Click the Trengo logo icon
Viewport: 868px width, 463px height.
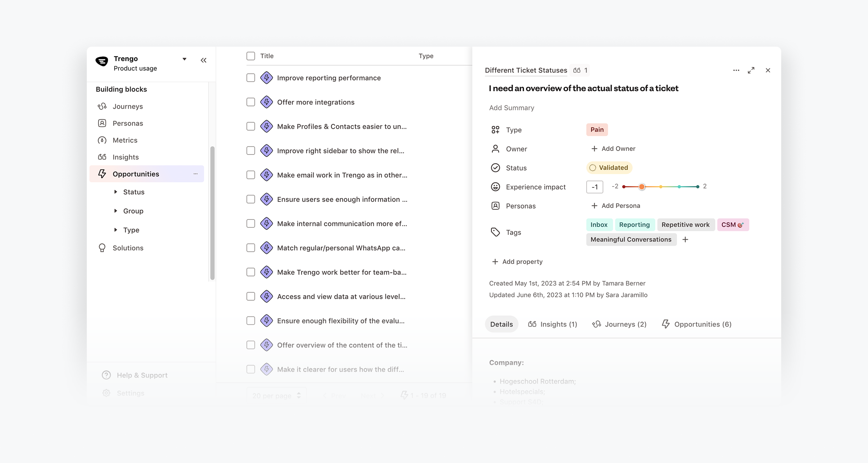102,61
